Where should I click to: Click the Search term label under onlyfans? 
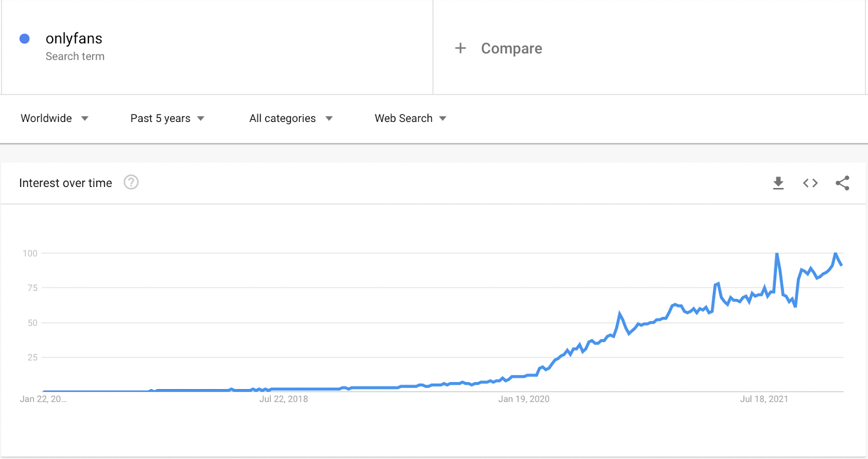pyautogui.click(x=75, y=56)
